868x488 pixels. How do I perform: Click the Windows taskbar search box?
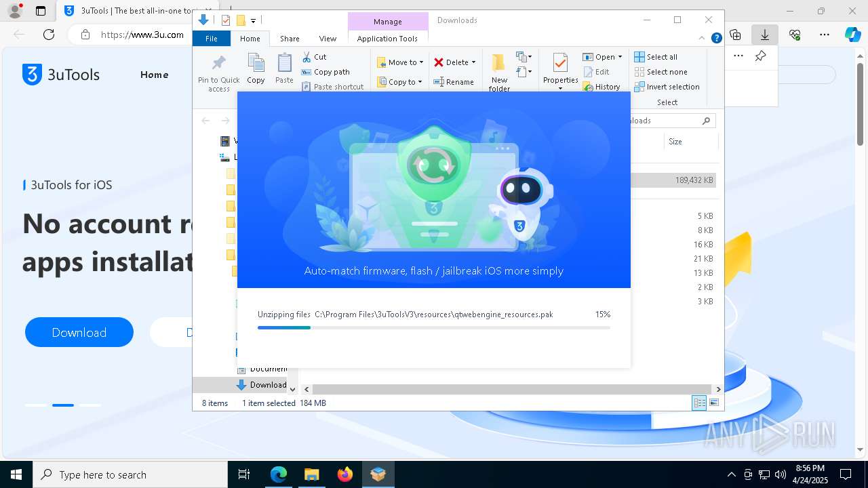click(x=130, y=474)
